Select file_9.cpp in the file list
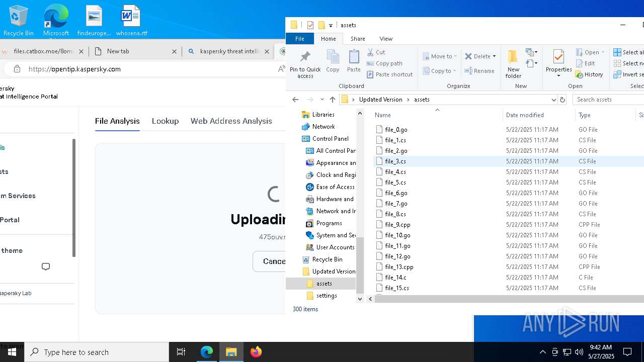The image size is (644, 362). (x=397, y=225)
